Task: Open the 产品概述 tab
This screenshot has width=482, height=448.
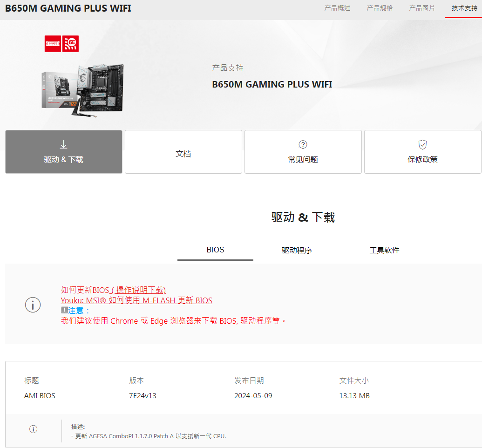Action: pyautogui.click(x=337, y=8)
